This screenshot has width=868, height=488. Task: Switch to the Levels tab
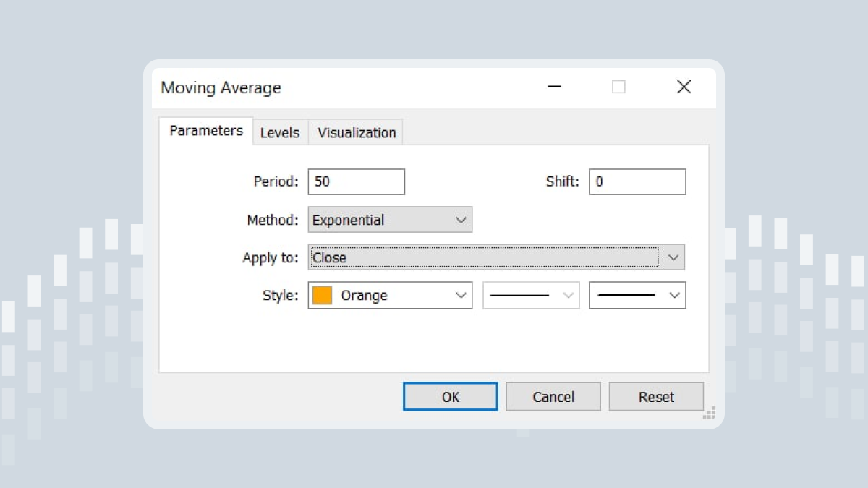(x=280, y=133)
